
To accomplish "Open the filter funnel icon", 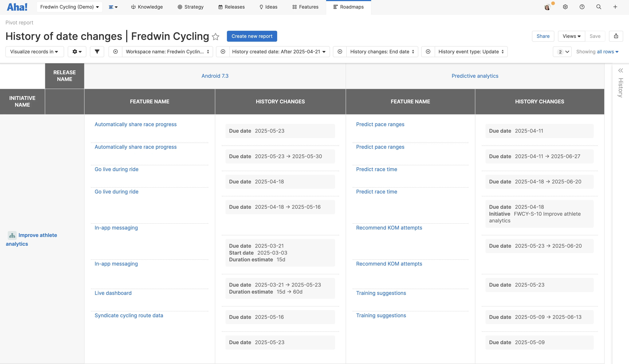I will pos(97,52).
